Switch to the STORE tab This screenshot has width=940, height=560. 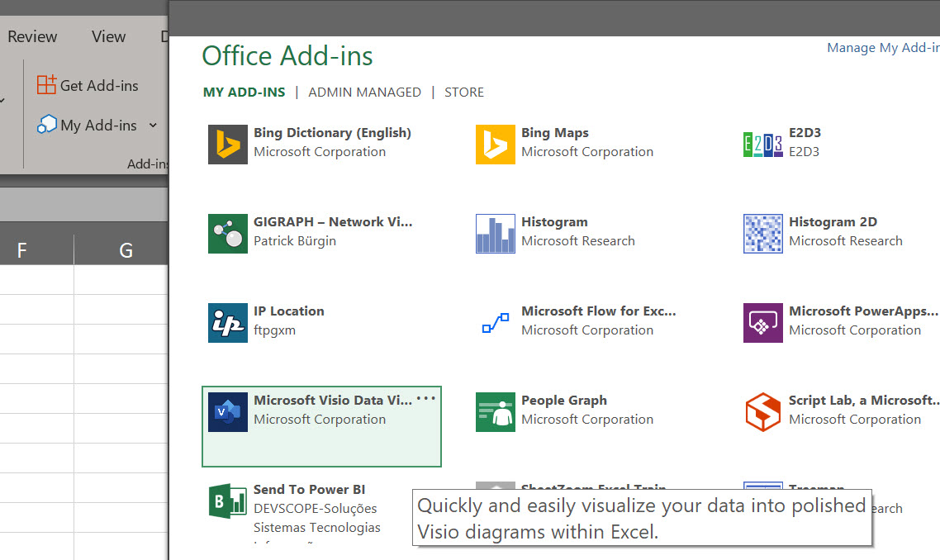(464, 93)
